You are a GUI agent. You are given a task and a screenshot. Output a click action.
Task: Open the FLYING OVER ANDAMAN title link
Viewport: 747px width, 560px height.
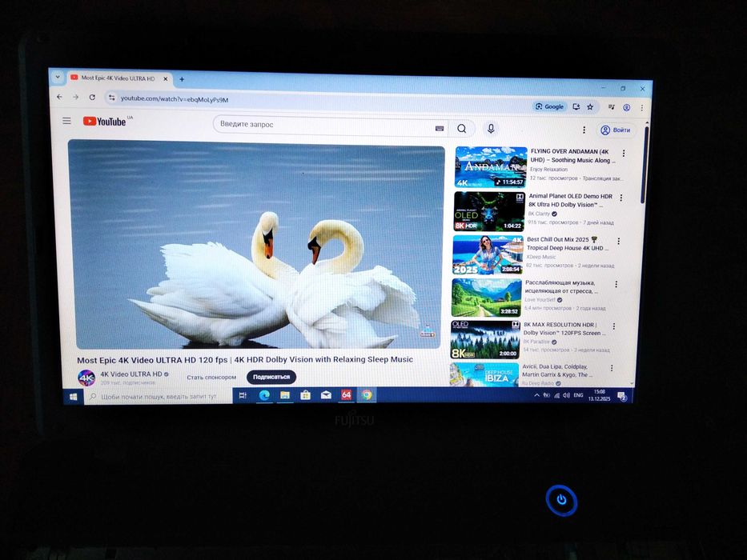click(573, 156)
